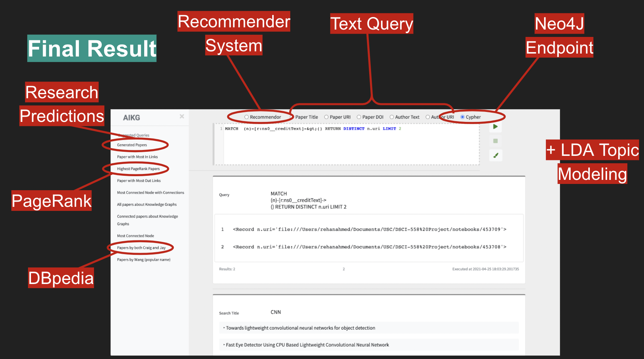Click the AIKG sidebar title
Screen dimensions: 644x359
131,118
